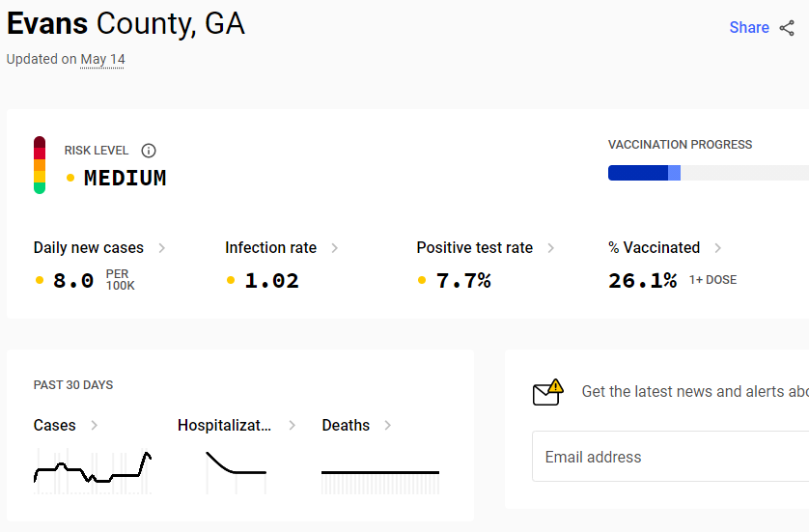Open the Cases chevron arrow
The width and height of the screenshot is (809, 532).
point(95,425)
